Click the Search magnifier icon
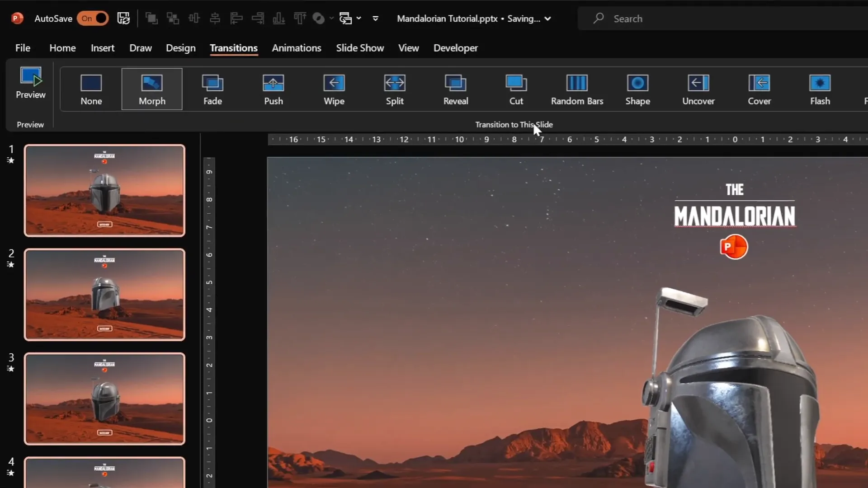Screen dimensions: 868x488 [x=599, y=18]
